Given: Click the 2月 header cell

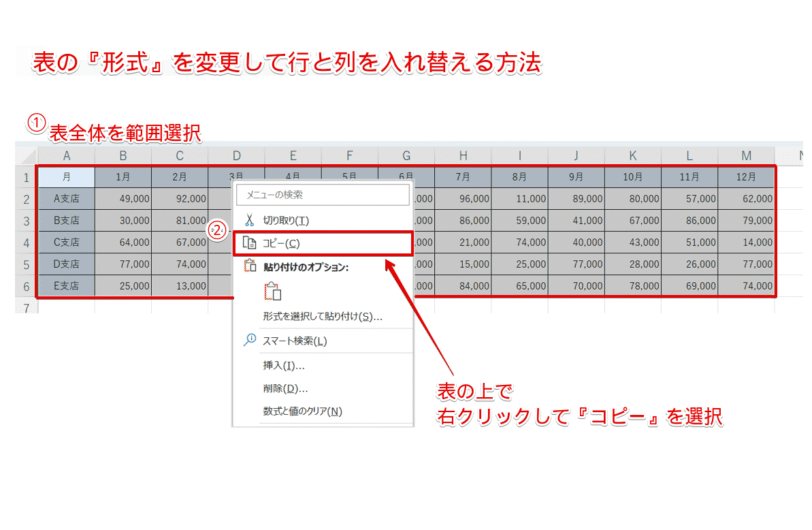Looking at the screenshot, I should (180, 177).
